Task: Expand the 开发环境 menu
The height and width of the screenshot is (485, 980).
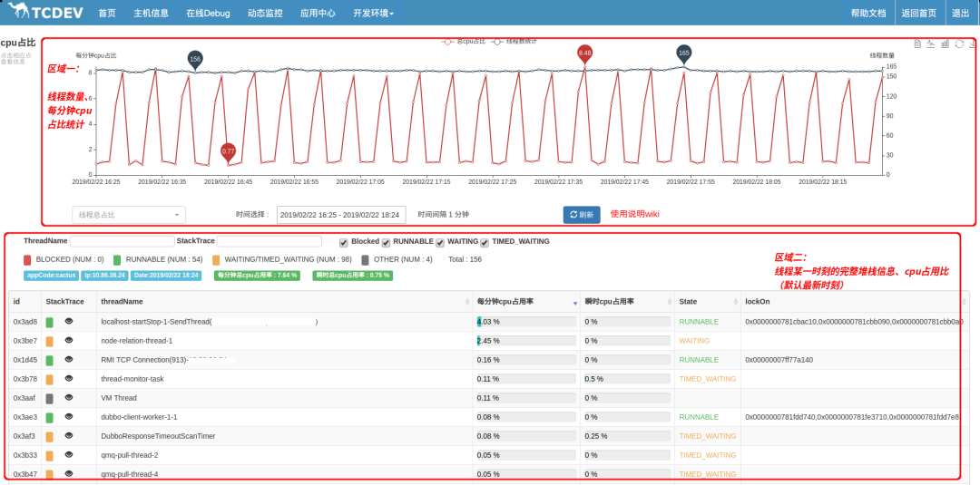Action: pos(373,13)
